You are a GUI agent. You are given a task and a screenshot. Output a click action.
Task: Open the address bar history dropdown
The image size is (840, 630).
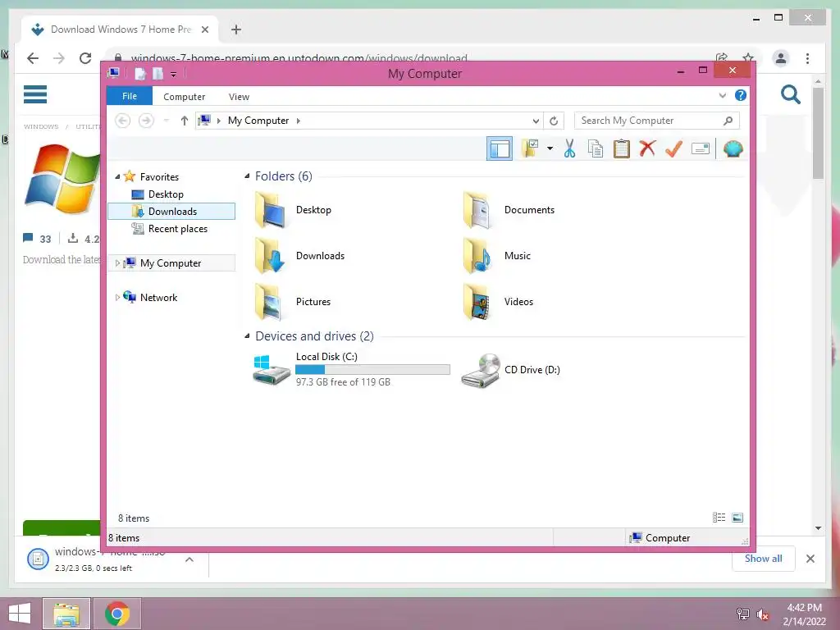(535, 121)
